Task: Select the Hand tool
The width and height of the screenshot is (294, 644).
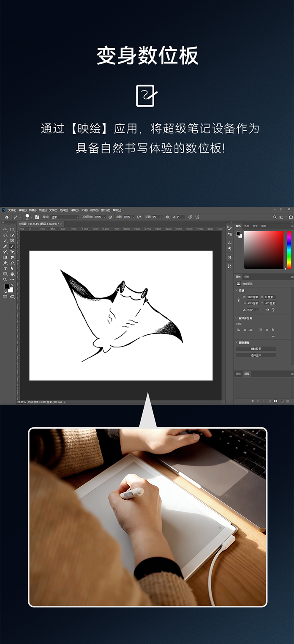Action: [x=12, y=274]
